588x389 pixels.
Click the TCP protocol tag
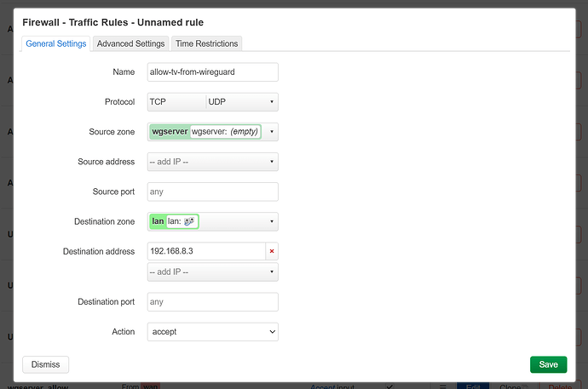pyautogui.click(x=158, y=102)
